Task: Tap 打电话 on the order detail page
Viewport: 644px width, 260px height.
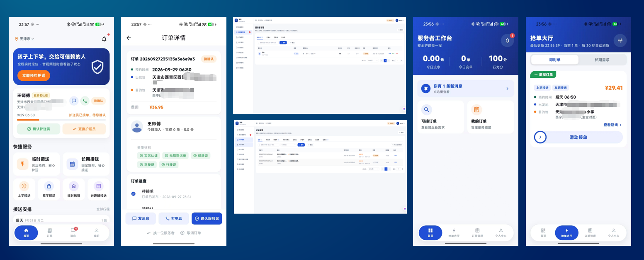Action: (173, 219)
